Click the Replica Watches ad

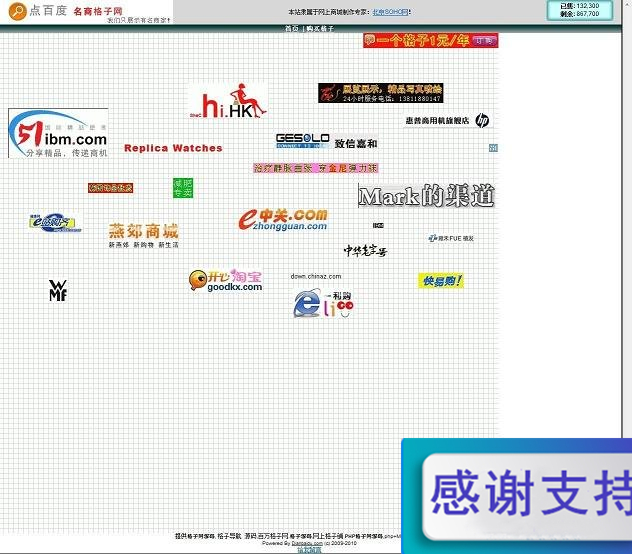tap(173, 148)
